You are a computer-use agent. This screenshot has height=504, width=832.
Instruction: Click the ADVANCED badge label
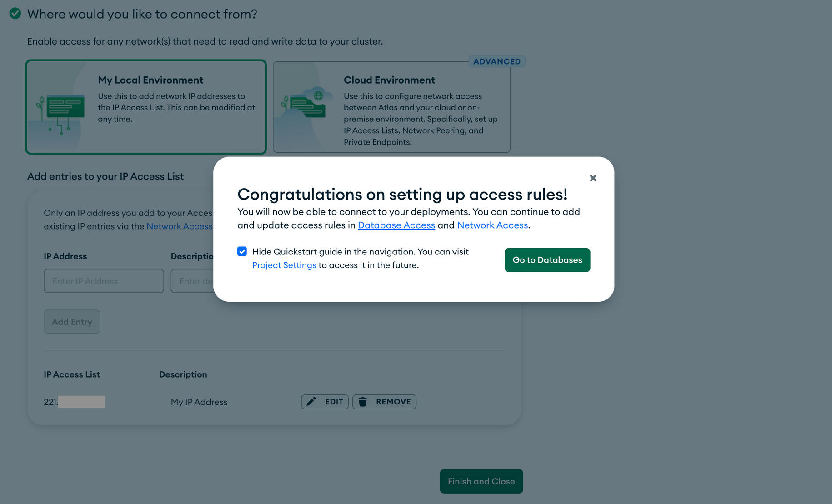click(x=496, y=61)
